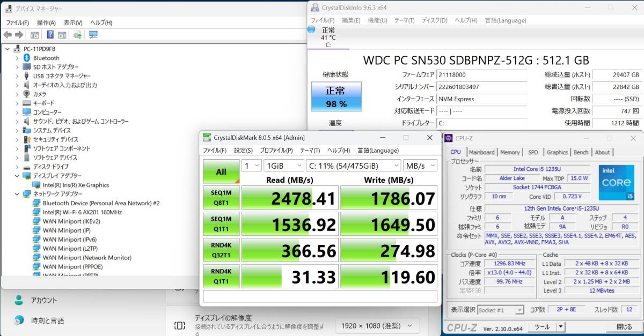Collapse the ディスプレイ アダプター category
Screen dimensions: 644x336
pos(17,176)
